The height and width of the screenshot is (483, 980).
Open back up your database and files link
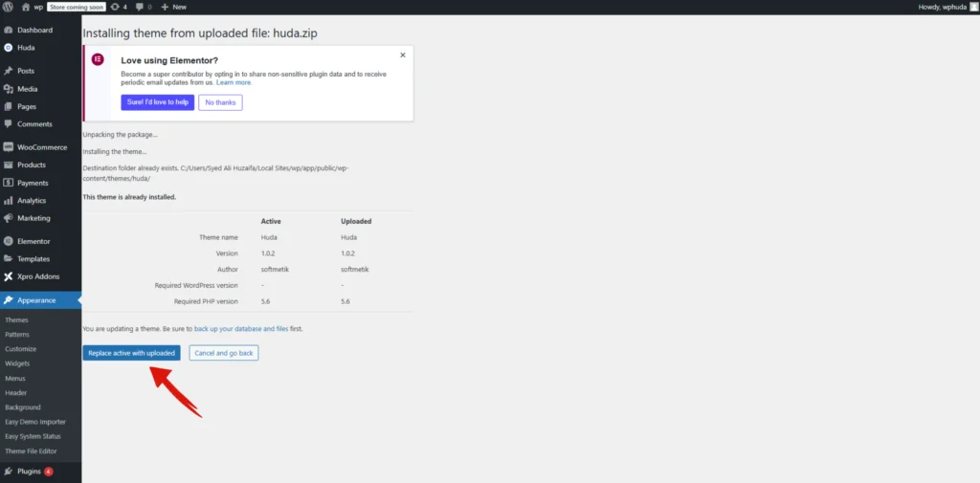[x=241, y=328]
